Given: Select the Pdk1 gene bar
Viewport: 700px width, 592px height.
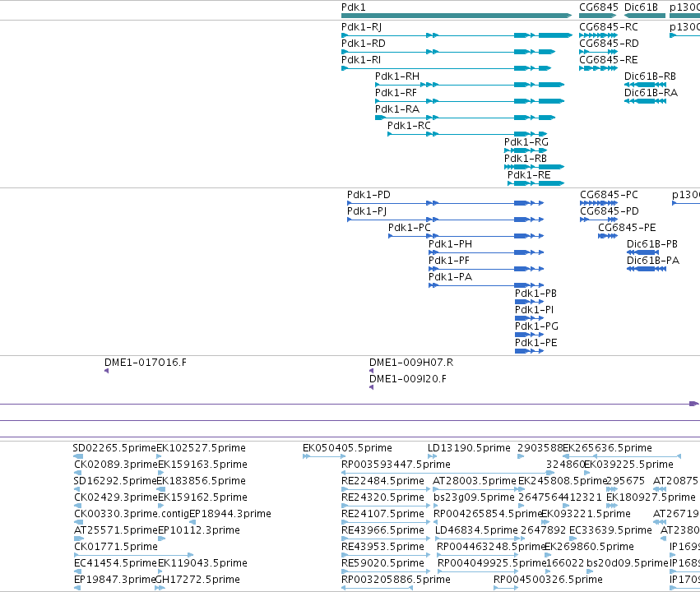Looking at the screenshot, I should tap(457, 16).
